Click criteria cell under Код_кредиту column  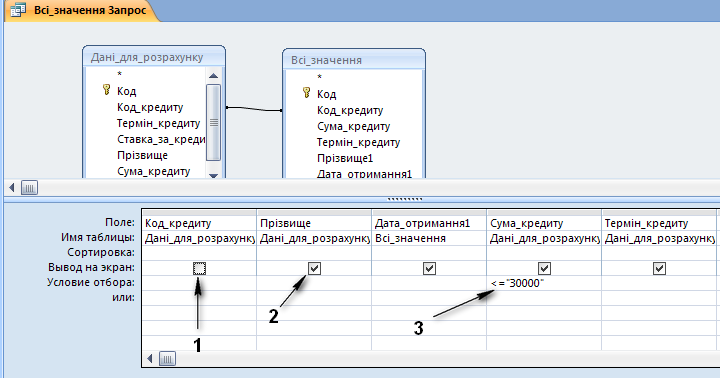[199, 283]
